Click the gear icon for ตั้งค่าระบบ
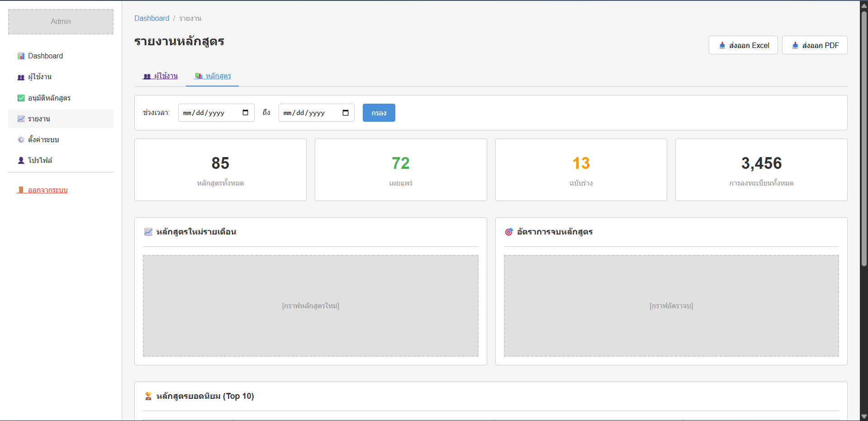868x421 pixels. [x=21, y=139]
